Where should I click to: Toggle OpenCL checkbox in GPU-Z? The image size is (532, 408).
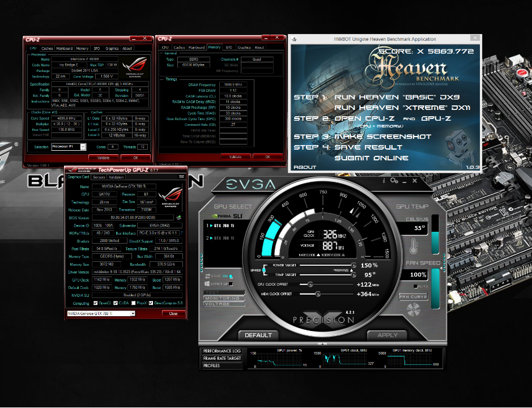(x=95, y=303)
